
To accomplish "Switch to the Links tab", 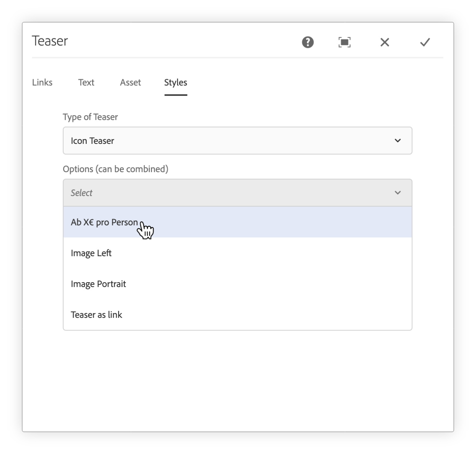I will (42, 82).
